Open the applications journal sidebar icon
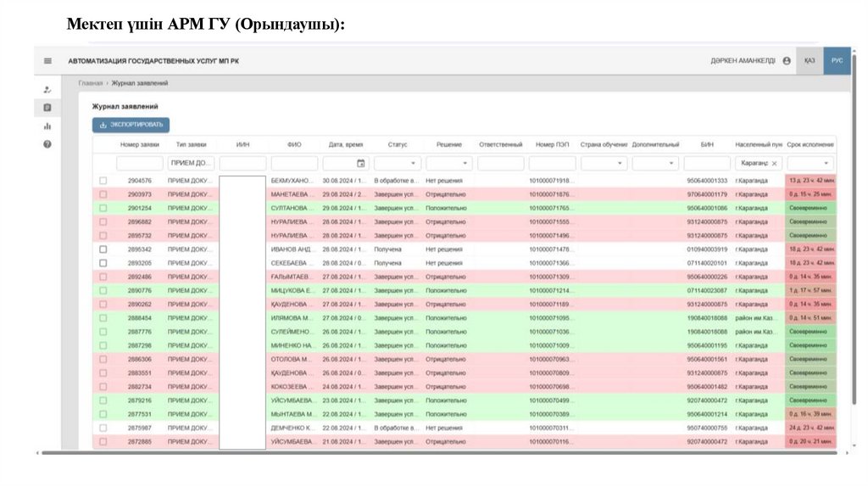The image size is (868, 487). point(47,108)
